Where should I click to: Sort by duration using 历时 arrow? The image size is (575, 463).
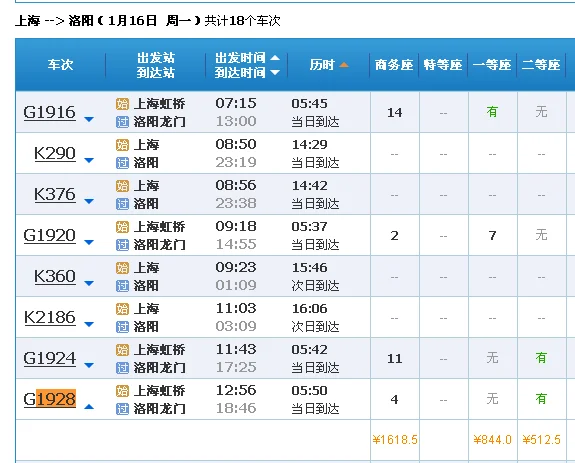[x=344, y=65]
